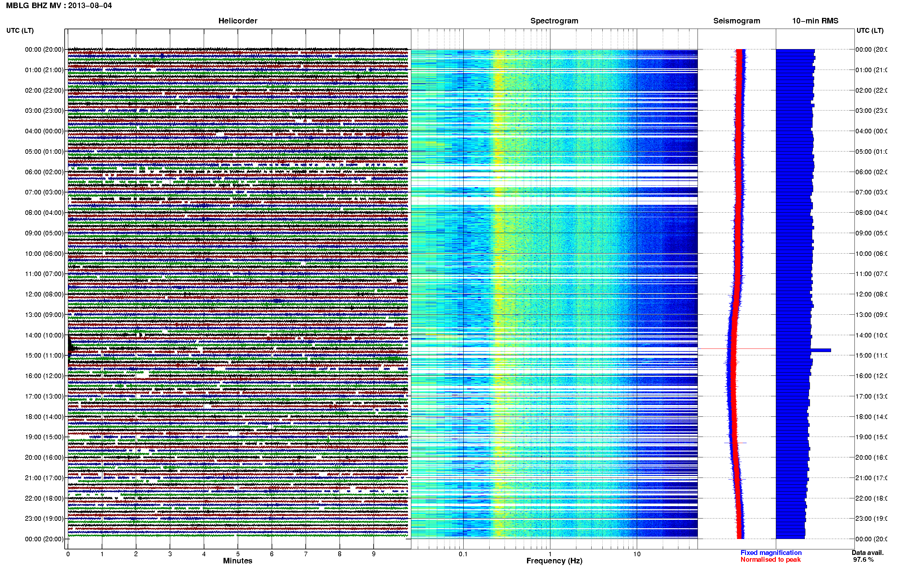The width and height of the screenshot is (924, 578).
Task: Click the '0.1' frequency tick label
Action: click(x=463, y=554)
